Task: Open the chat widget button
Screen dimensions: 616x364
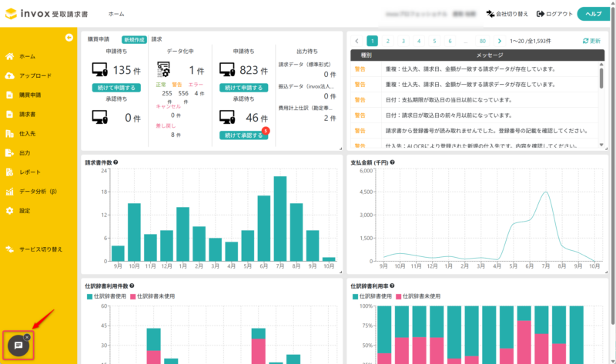Action: (18, 346)
